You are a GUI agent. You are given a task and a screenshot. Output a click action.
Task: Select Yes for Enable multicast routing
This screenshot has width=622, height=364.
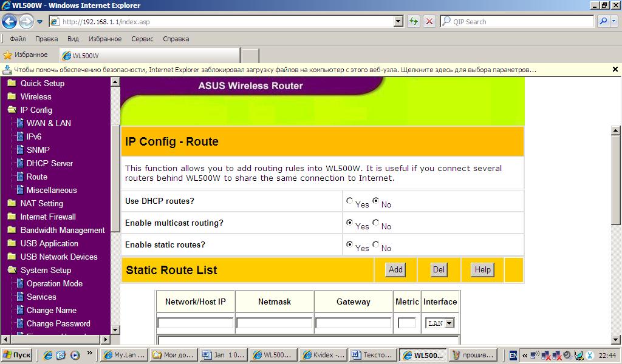click(349, 223)
